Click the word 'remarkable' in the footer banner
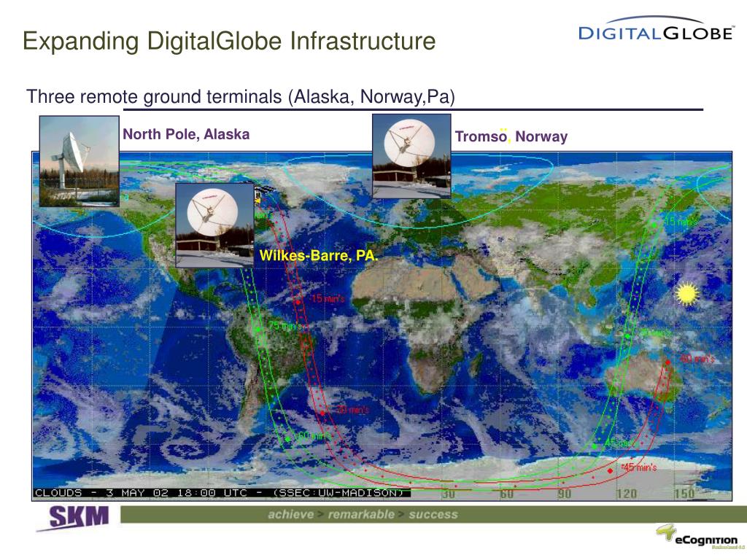 [x=361, y=514]
